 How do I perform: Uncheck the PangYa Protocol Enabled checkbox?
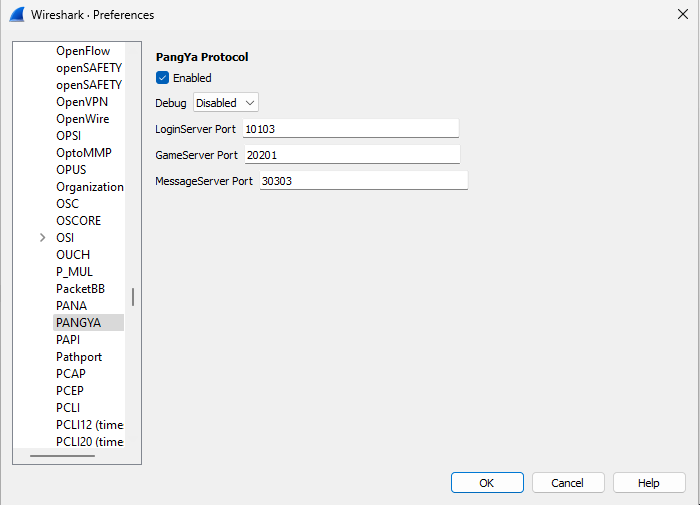pyautogui.click(x=162, y=78)
